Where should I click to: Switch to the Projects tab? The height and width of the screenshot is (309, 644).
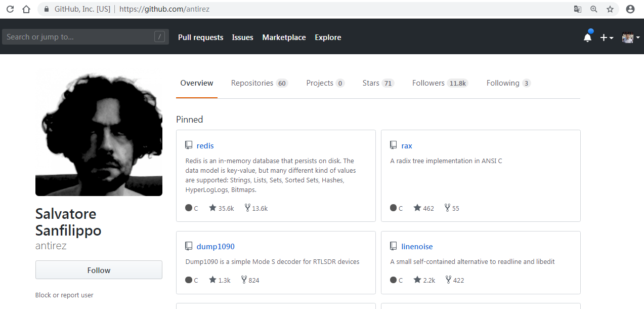(x=325, y=83)
